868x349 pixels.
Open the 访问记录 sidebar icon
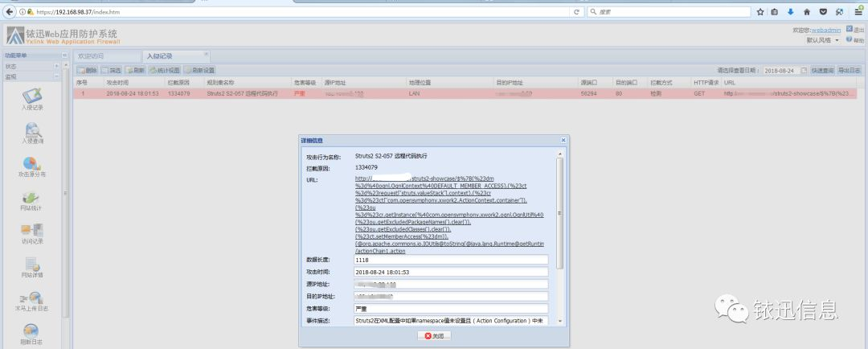(31, 229)
